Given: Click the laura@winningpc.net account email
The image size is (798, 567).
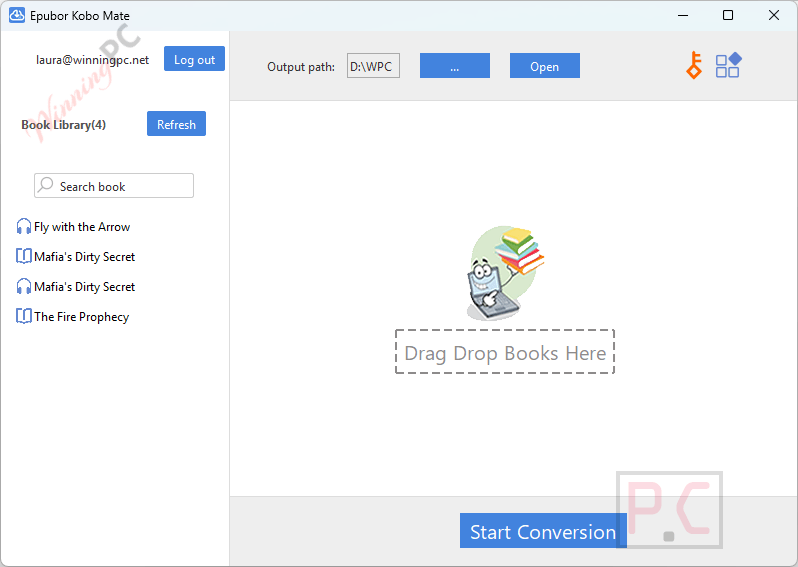Looking at the screenshot, I should (92, 60).
